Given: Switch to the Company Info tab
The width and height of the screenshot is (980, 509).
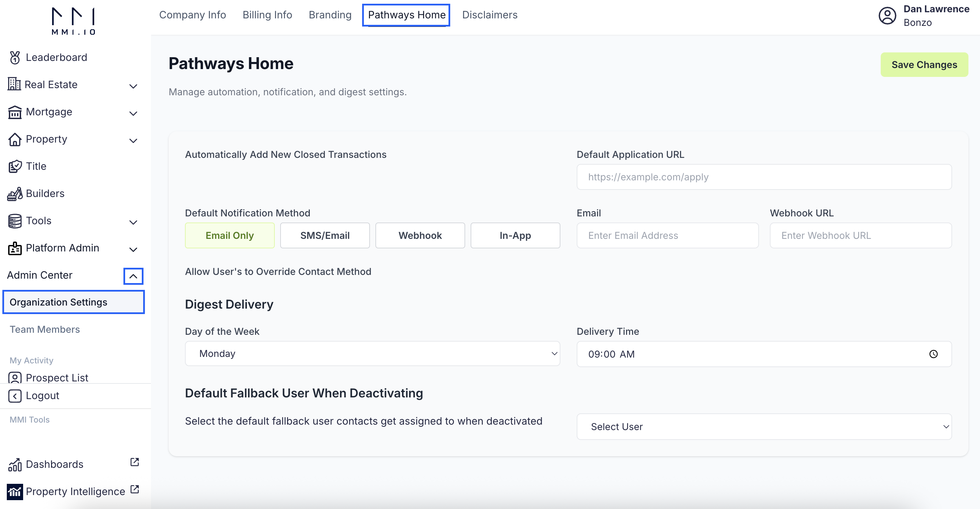Looking at the screenshot, I should pos(192,15).
